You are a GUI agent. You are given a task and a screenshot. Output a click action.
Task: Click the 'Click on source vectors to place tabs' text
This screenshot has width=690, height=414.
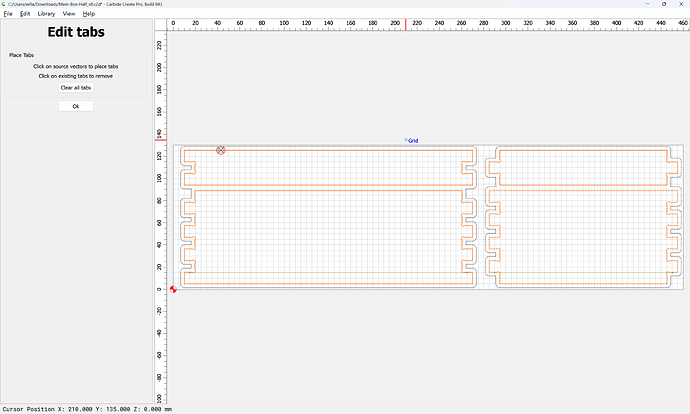coord(76,66)
